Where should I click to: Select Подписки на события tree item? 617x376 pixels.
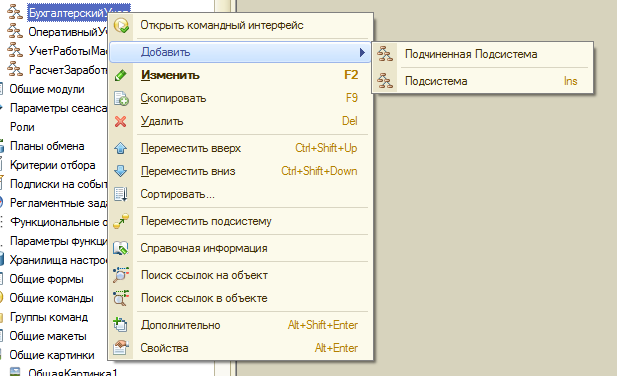pyautogui.click(x=58, y=184)
